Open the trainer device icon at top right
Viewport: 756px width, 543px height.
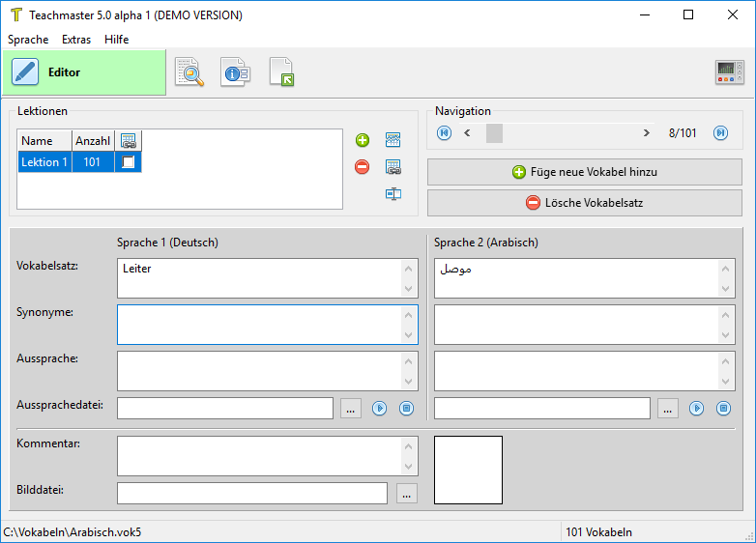click(x=729, y=72)
